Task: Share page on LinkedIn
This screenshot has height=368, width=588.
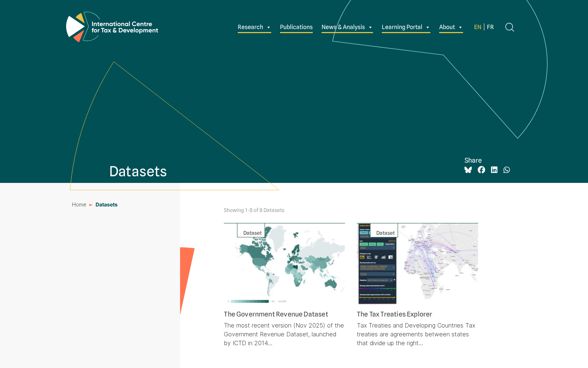Action: coord(494,170)
